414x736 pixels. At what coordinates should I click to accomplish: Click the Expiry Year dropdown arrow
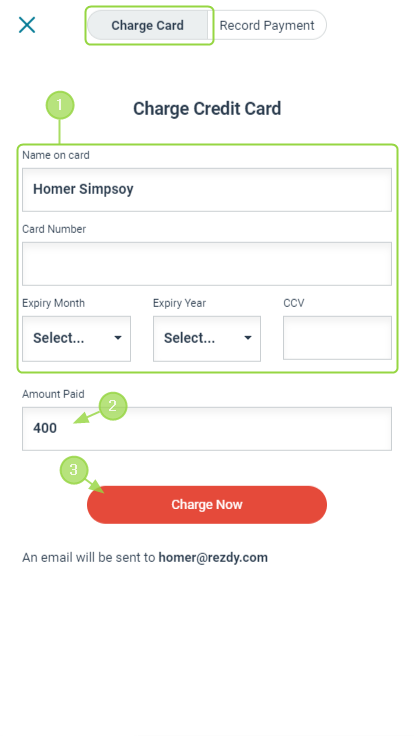248,338
